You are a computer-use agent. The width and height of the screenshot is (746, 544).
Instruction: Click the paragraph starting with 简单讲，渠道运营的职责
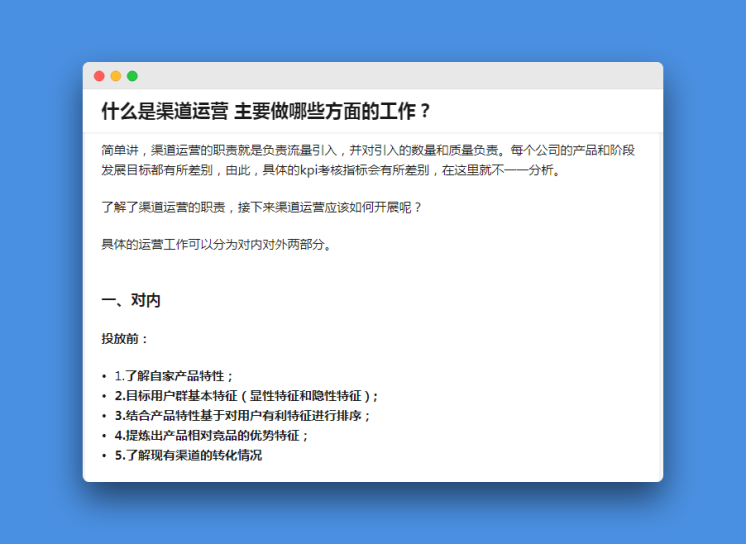pos(368,160)
